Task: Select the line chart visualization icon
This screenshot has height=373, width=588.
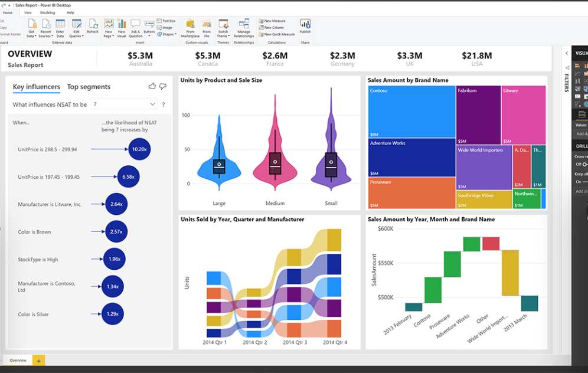Action: pos(577,73)
